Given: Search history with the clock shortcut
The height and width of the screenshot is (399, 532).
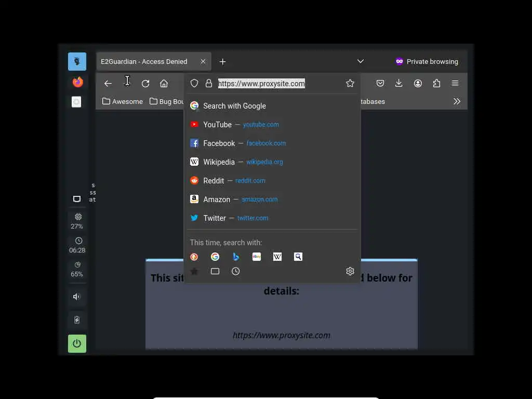Looking at the screenshot, I should [x=236, y=271].
